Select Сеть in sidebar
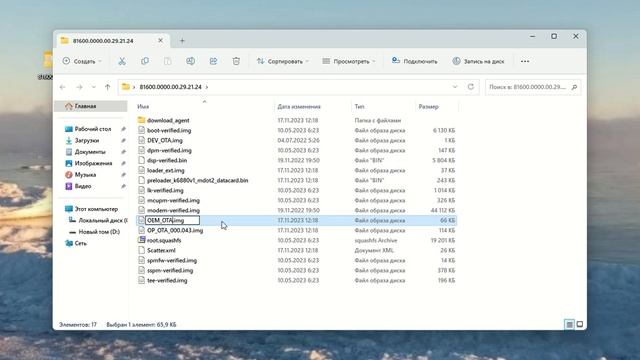This screenshot has width=640, height=360. 80,243
